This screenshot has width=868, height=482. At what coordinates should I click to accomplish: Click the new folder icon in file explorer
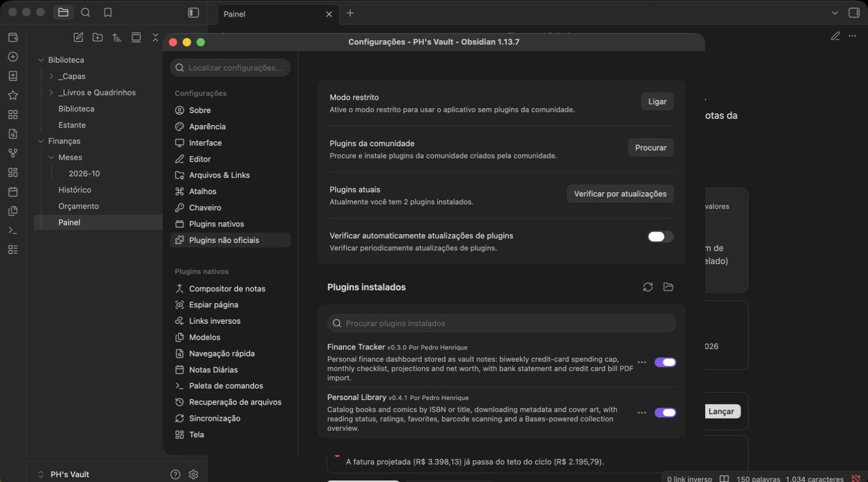(97, 37)
